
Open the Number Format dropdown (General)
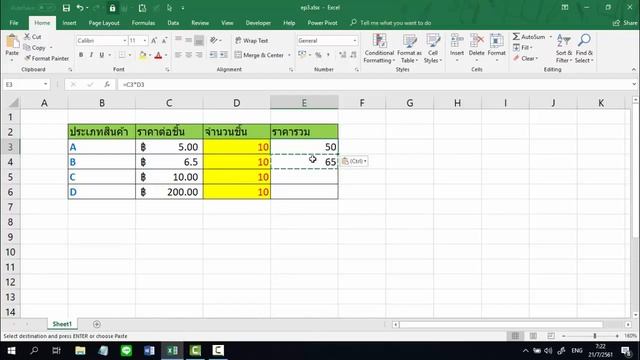click(x=354, y=40)
